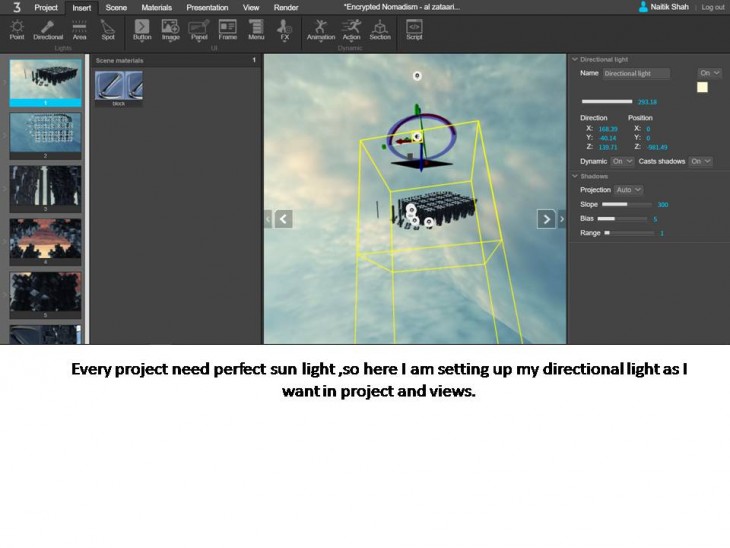Insert a Directional light

tap(48, 28)
